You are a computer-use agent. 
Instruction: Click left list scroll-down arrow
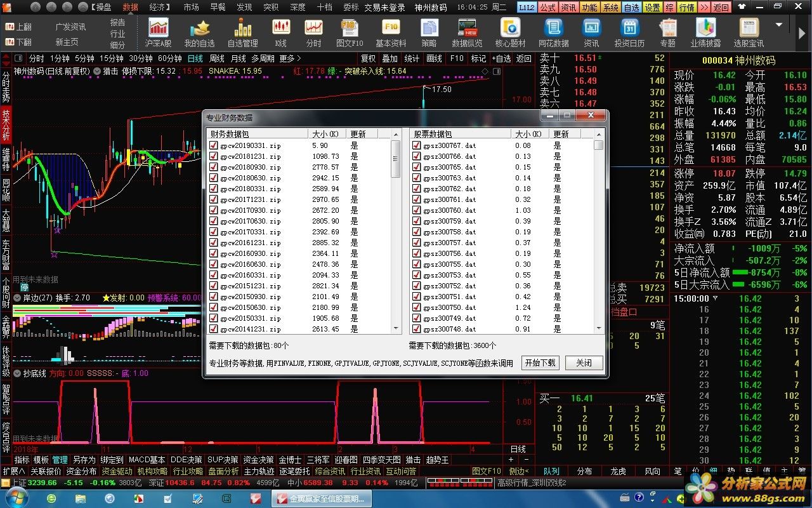396,328
